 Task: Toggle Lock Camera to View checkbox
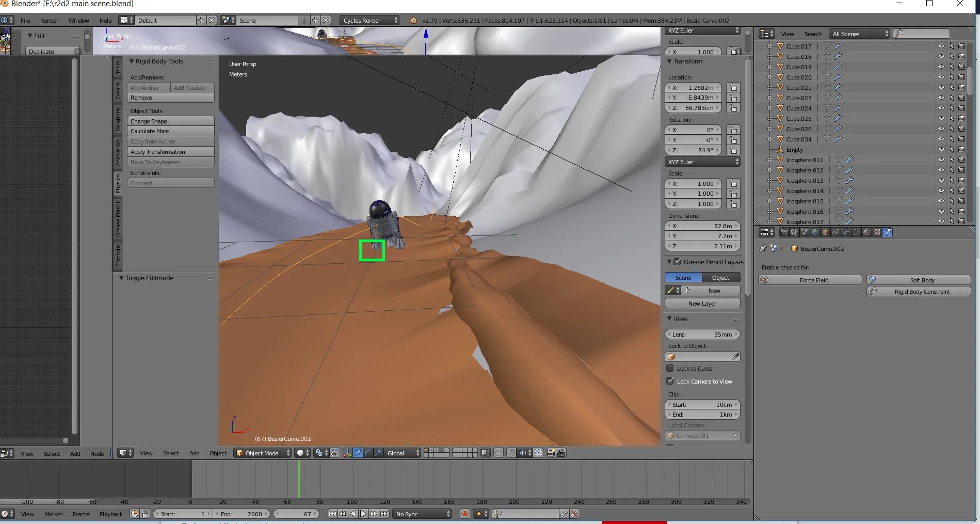(670, 381)
